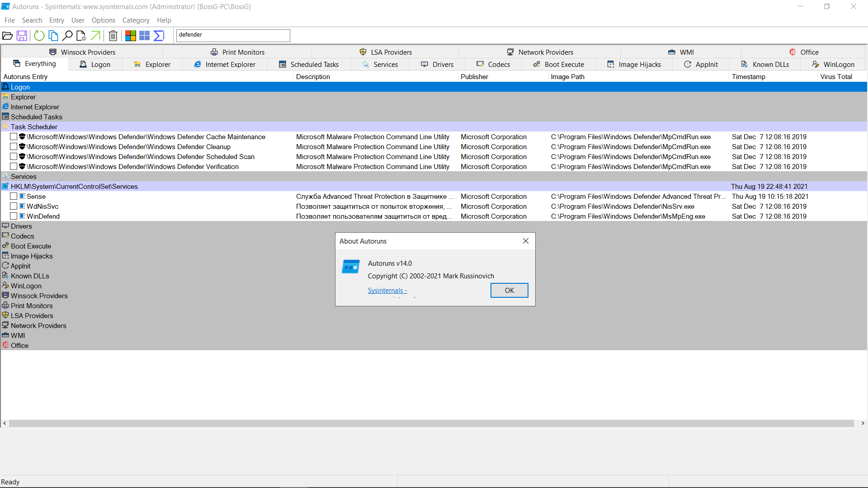Sort by the Image Path column header

point(638,77)
